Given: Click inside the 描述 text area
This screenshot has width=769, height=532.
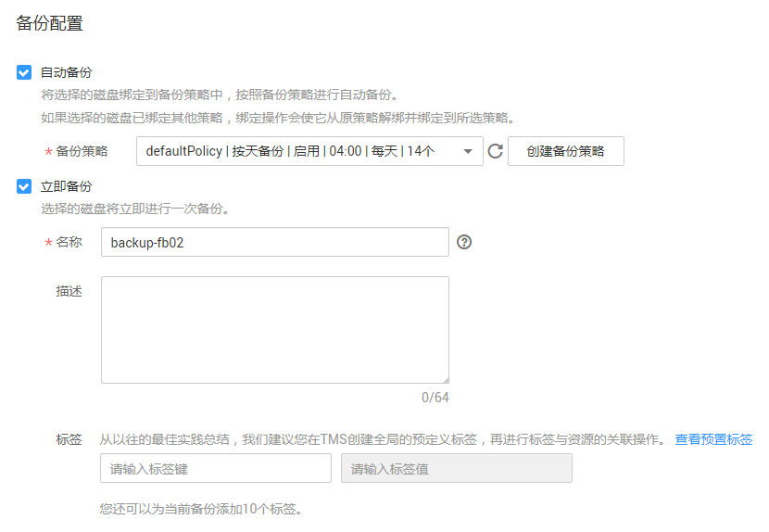Looking at the screenshot, I should [x=274, y=330].
